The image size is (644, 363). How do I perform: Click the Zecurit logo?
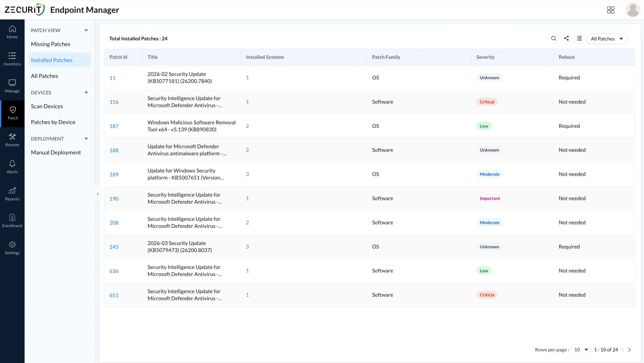click(25, 10)
